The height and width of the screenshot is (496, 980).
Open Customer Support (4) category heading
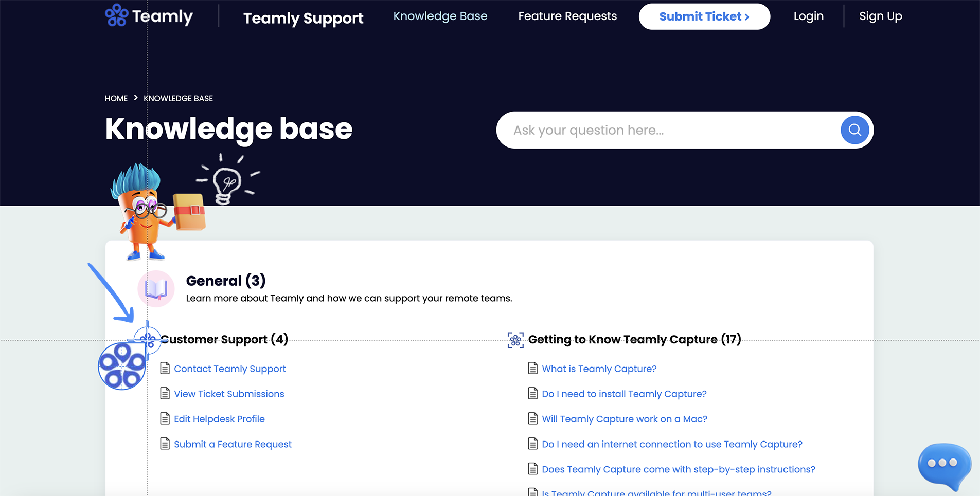click(224, 339)
